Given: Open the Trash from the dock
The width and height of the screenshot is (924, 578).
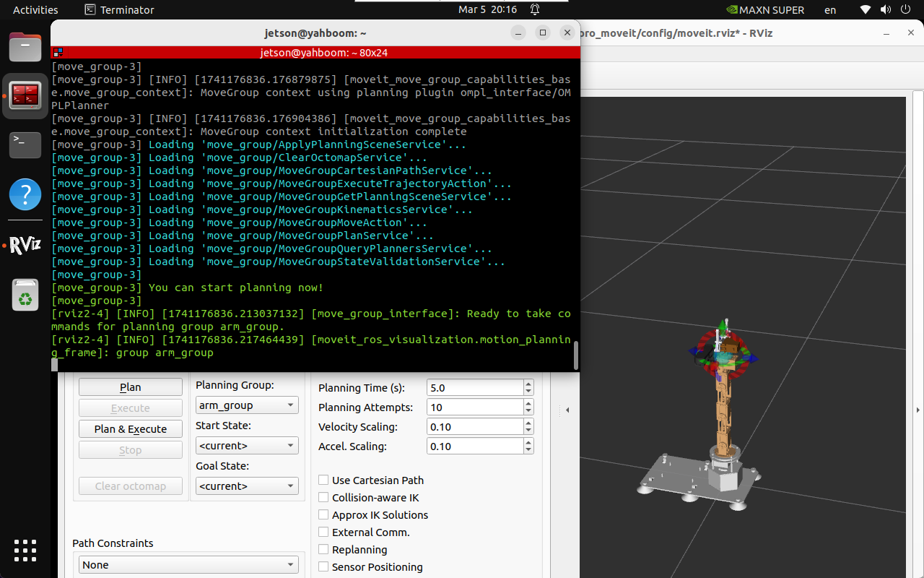Looking at the screenshot, I should pyautogui.click(x=25, y=295).
